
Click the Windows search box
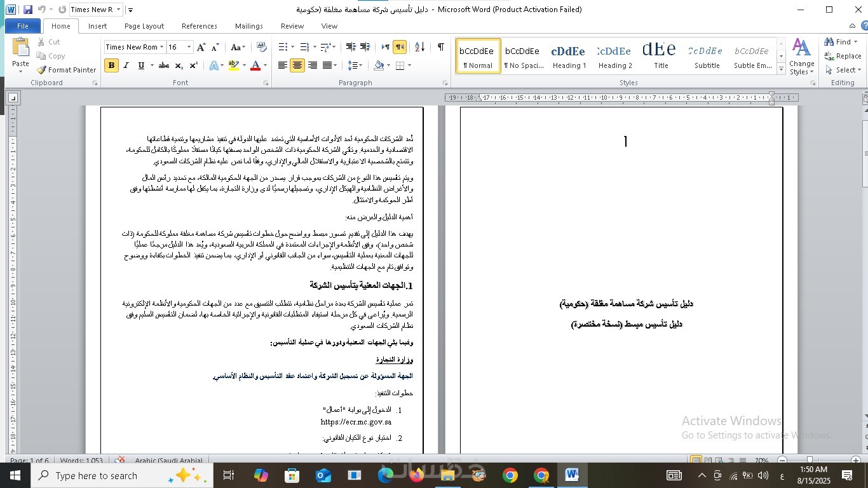tap(121, 475)
